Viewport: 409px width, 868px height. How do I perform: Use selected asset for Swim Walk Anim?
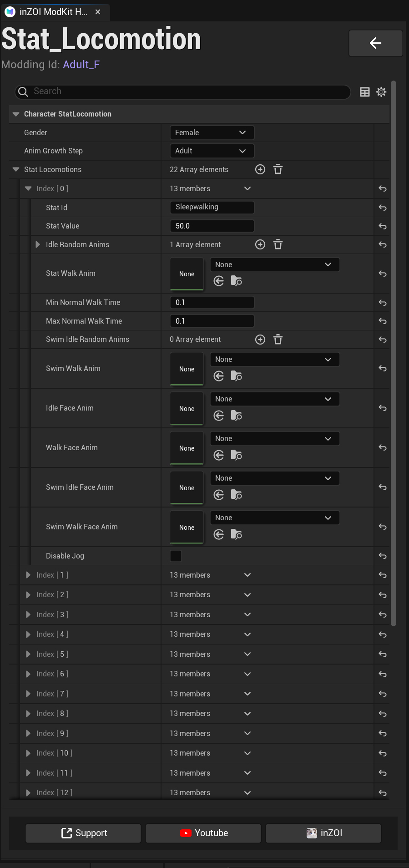coord(219,376)
